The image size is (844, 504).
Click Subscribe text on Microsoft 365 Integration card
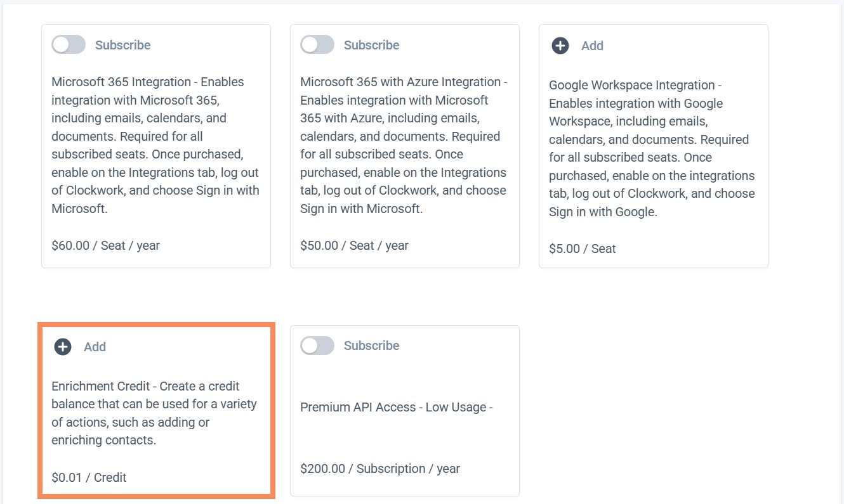click(x=122, y=45)
